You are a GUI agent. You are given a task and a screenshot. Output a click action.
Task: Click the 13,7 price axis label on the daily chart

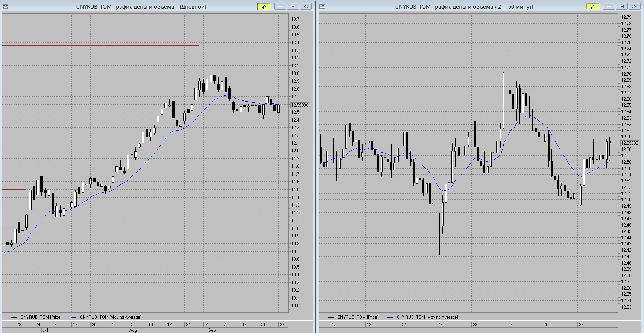pos(295,19)
